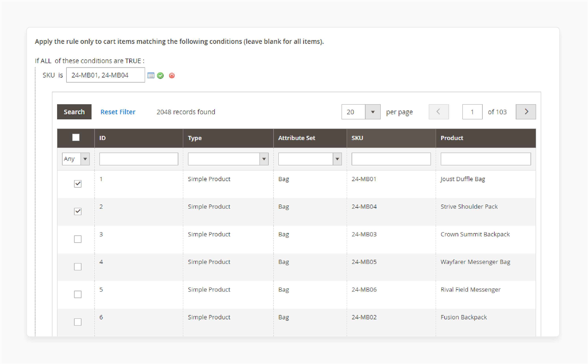The image size is (588, 364).
Task: Click the Fusion Backpack product name
Action: pos(464,317)
